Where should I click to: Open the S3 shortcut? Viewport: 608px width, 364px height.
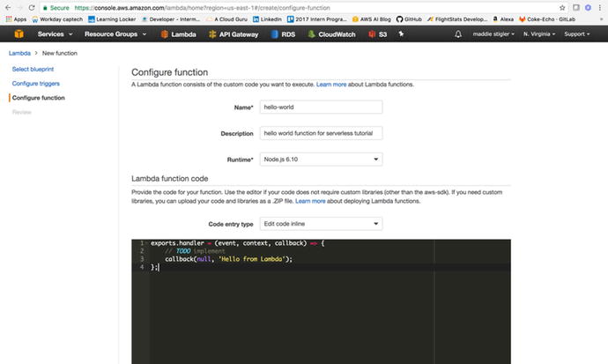click(x=378, y=34)
